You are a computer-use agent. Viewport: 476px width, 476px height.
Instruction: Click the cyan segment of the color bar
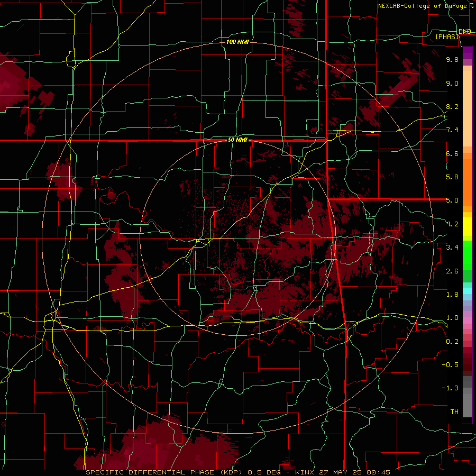tap(467, 291)
